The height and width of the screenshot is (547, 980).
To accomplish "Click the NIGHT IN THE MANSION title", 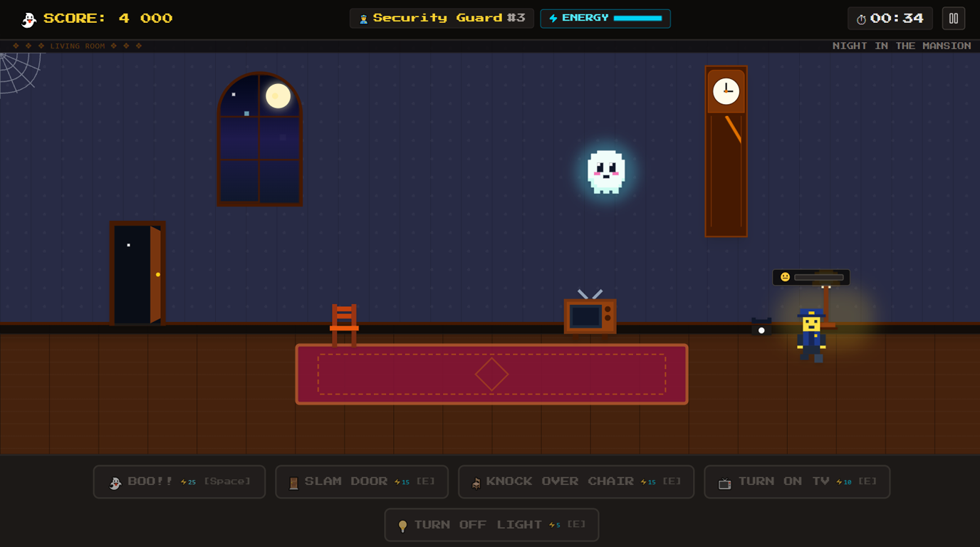I will [x=902, y=46].
